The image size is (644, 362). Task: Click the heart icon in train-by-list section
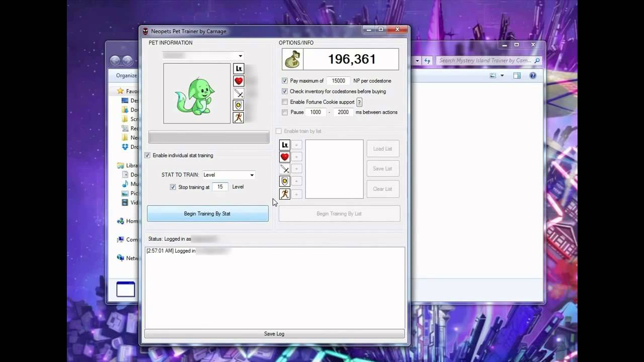pyautogui.click(x=285, y=157)
